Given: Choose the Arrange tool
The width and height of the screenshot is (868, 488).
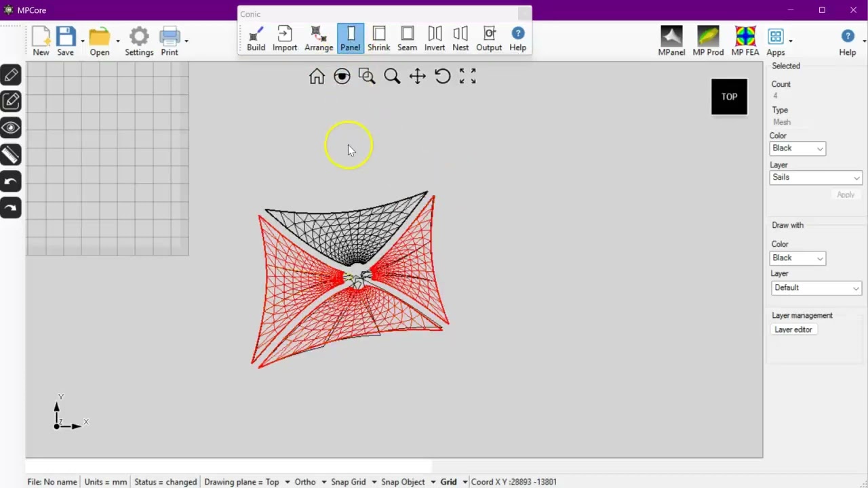Looking at the screenshot, I should [x=319, y=39].
